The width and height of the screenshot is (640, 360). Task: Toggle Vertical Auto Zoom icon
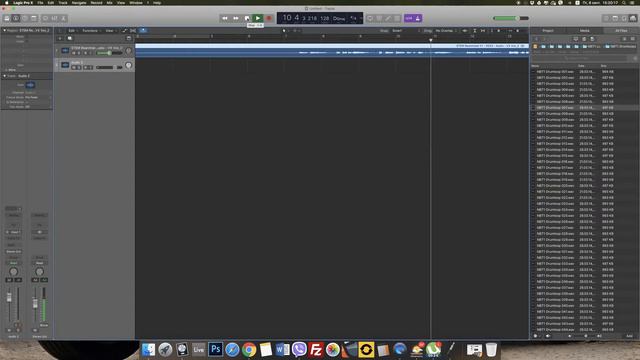click(x=475, y=31)
